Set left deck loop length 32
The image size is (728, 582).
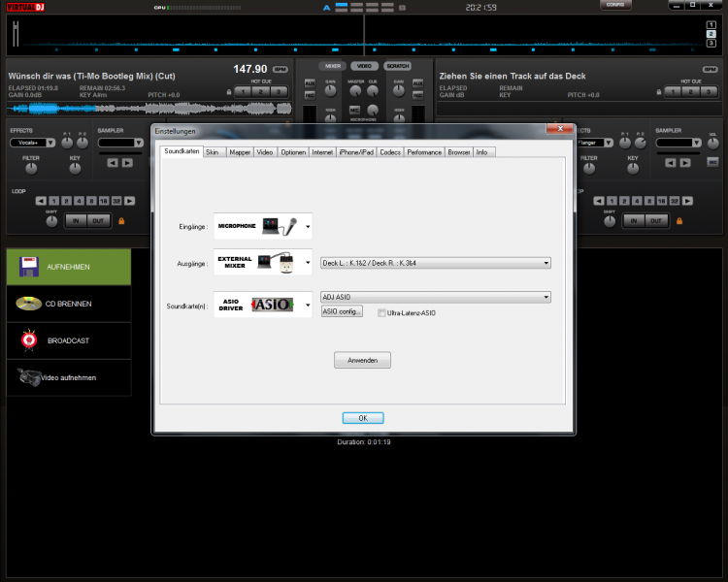tap(116, 201)
